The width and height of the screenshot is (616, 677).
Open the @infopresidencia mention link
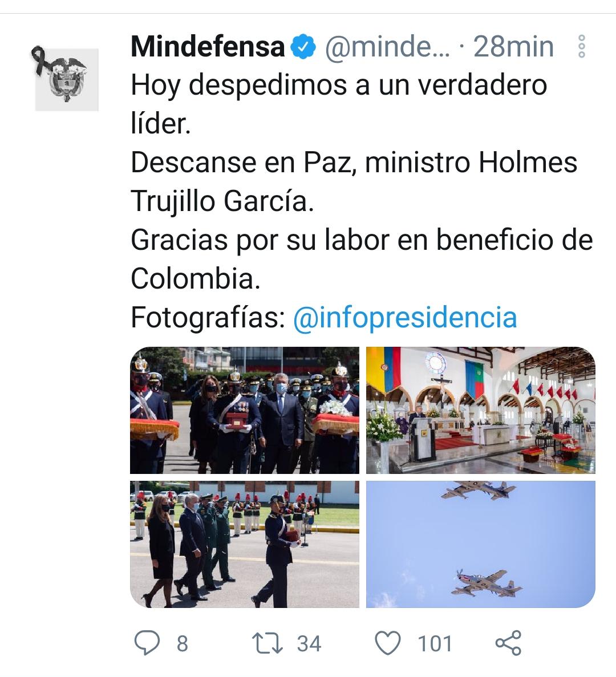(x=405, y=317)
